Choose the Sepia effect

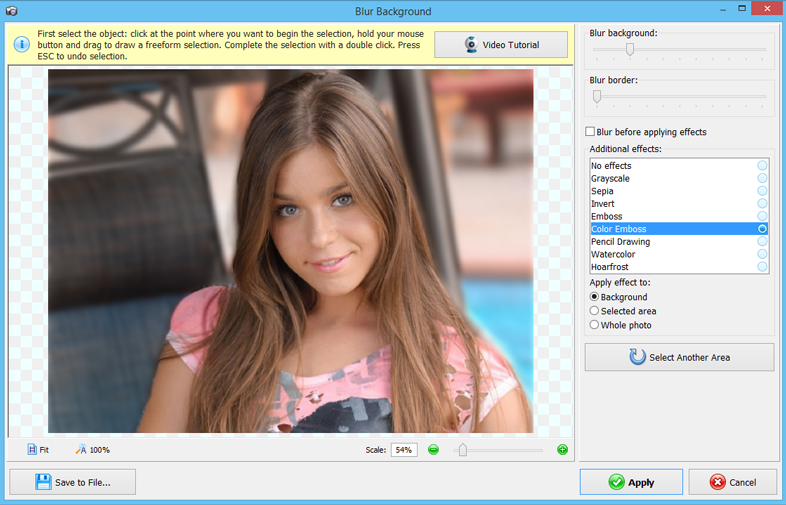679,191
